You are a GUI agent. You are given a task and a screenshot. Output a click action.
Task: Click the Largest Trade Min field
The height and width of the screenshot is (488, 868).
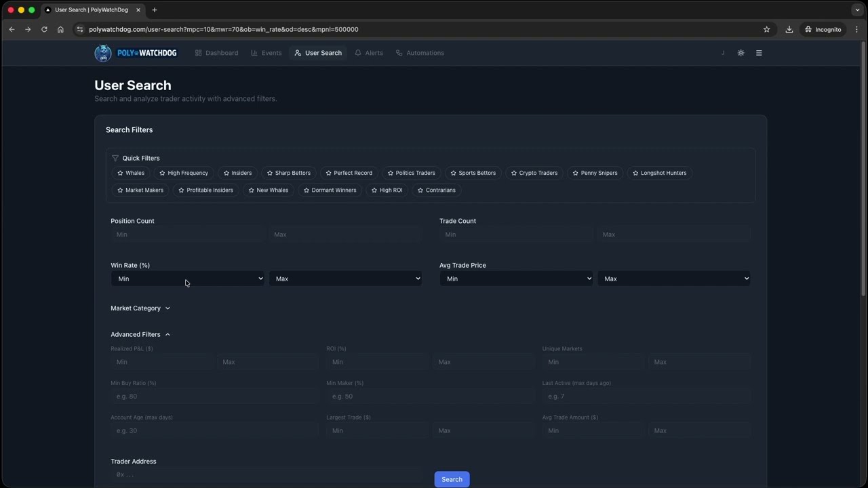[x=377, y=430]
